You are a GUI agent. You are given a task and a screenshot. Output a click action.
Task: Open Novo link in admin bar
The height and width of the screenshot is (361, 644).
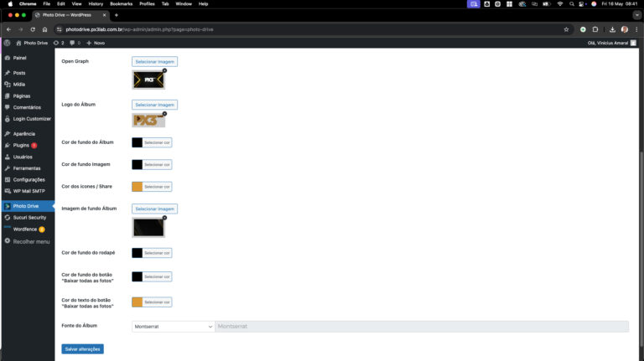96,43
